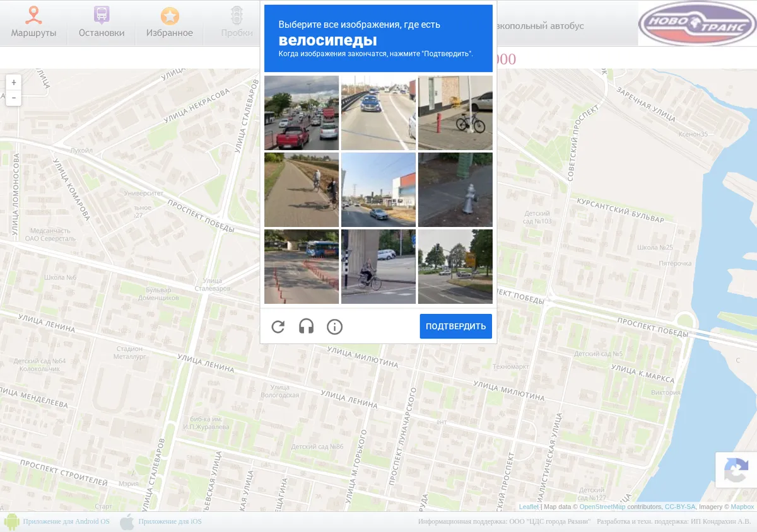Zoom in the map with plus button
Image resolution: width=757 pixels, height=532 pixels.
click(x=13, y=83)
